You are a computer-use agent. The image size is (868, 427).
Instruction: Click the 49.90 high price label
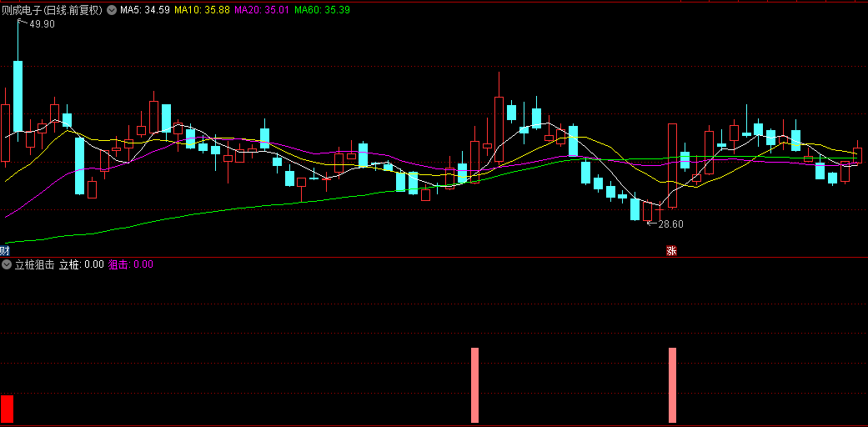42,24
